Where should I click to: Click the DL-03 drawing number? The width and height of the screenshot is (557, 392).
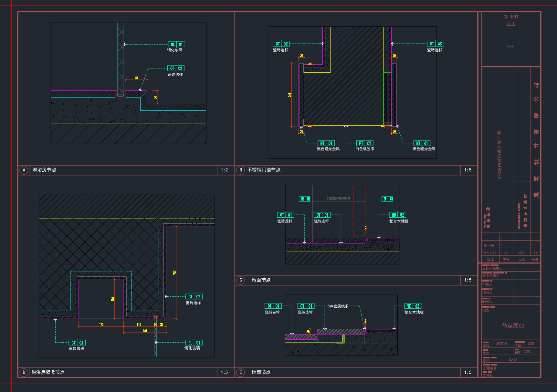513,360
